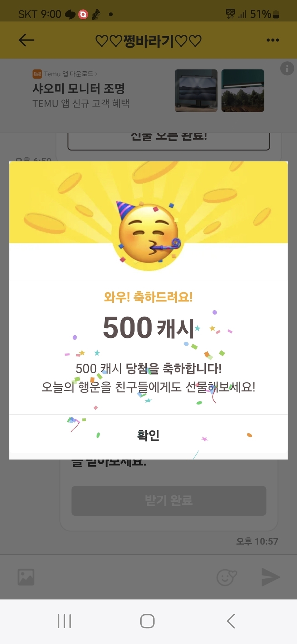Open Android recent apps button
Screen dimensions: 297x644
(x=64, y=621)
